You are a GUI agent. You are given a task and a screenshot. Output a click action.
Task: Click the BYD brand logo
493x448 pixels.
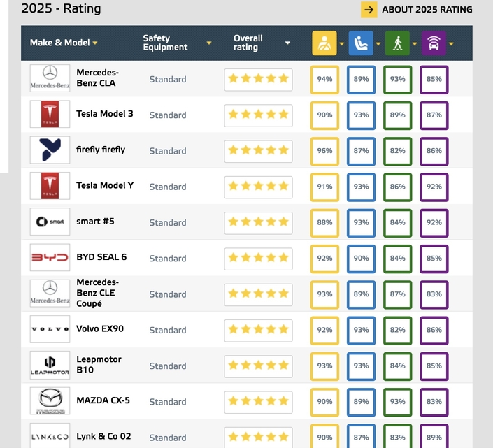pos(50,258)
